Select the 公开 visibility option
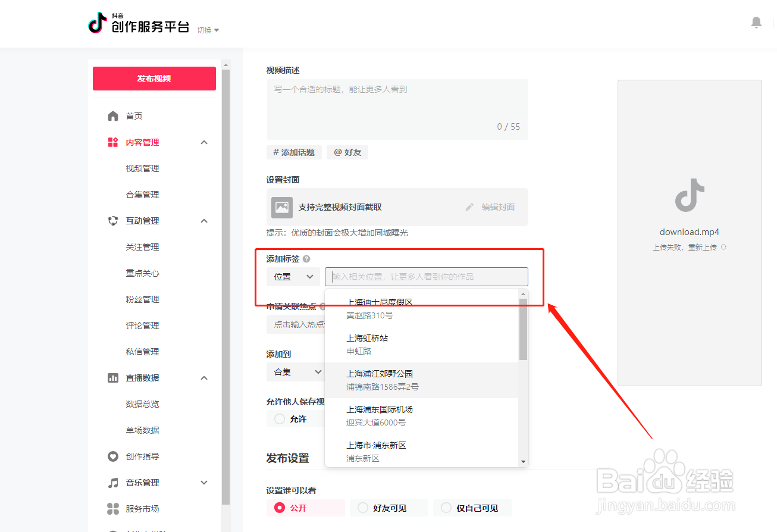 [305, 508]
